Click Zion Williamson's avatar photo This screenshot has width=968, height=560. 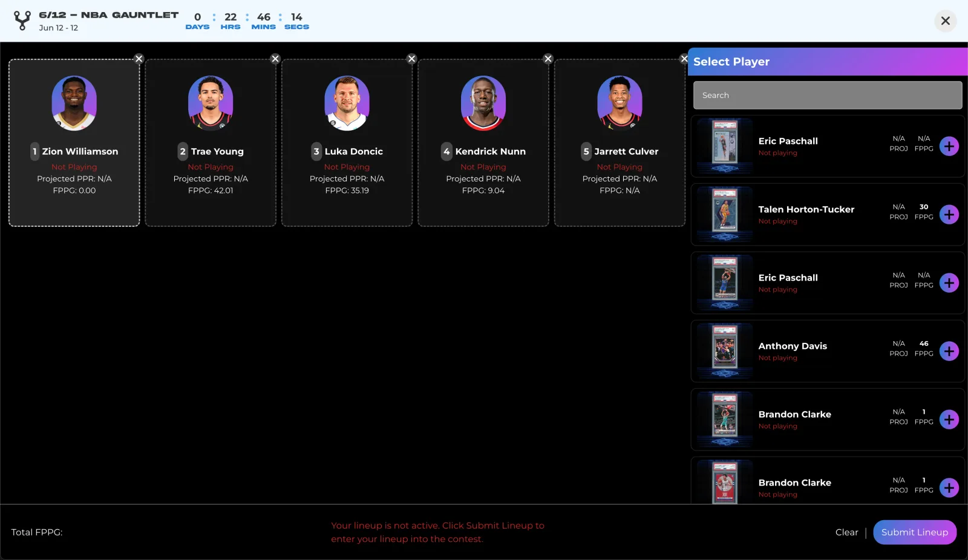pos(74,103)
